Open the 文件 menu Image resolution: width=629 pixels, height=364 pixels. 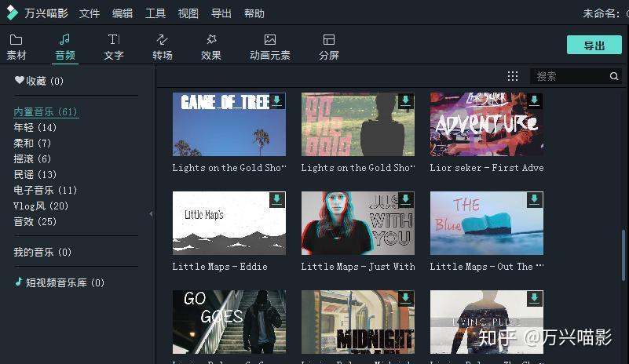click(89, 13)
